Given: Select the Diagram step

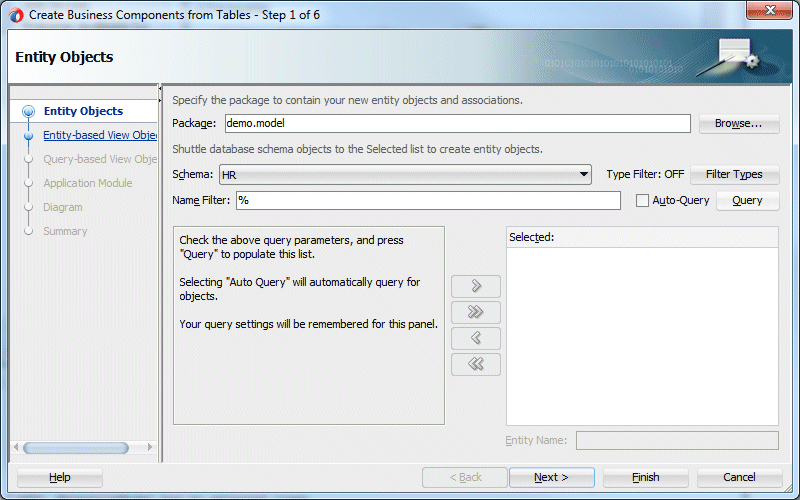Looking at the screenshot, I should click(x=63, y=207).
